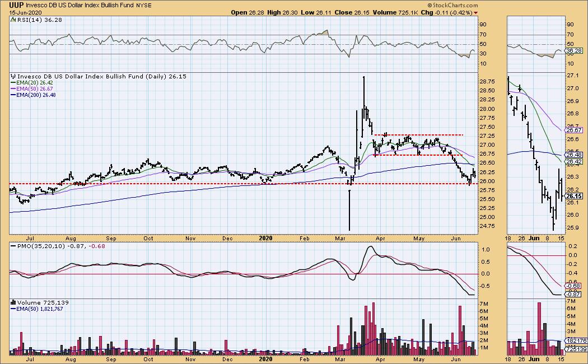Click the EMA(200) 26.48 legend text
Viewport: 588px width, 364px height.
36,95
